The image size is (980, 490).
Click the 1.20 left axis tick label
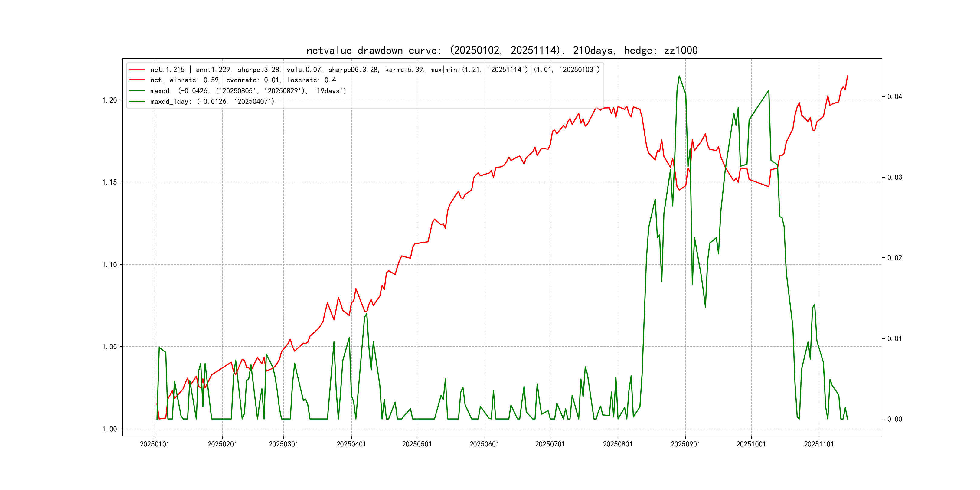click(109, 100)
